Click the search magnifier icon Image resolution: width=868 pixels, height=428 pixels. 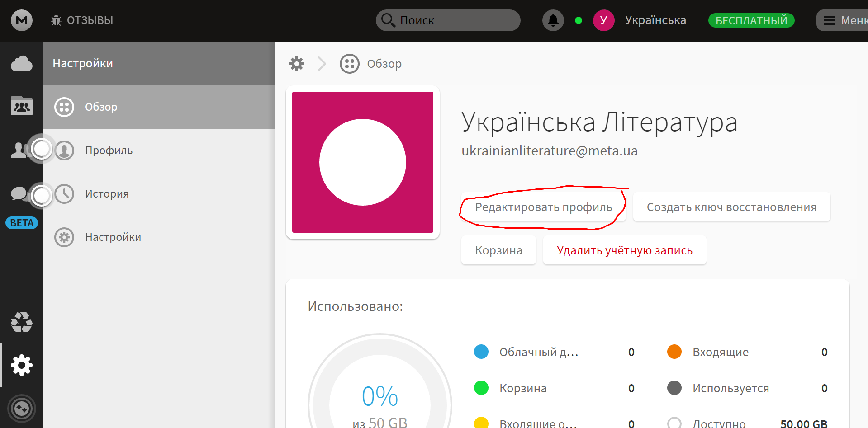tap(388, 20)
